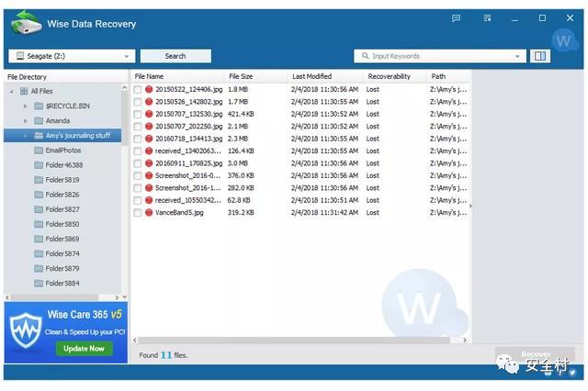Click the Wise Care 365 shield icon
The width and height of the screenshot is (588, 391).
(x=26, y=330)
